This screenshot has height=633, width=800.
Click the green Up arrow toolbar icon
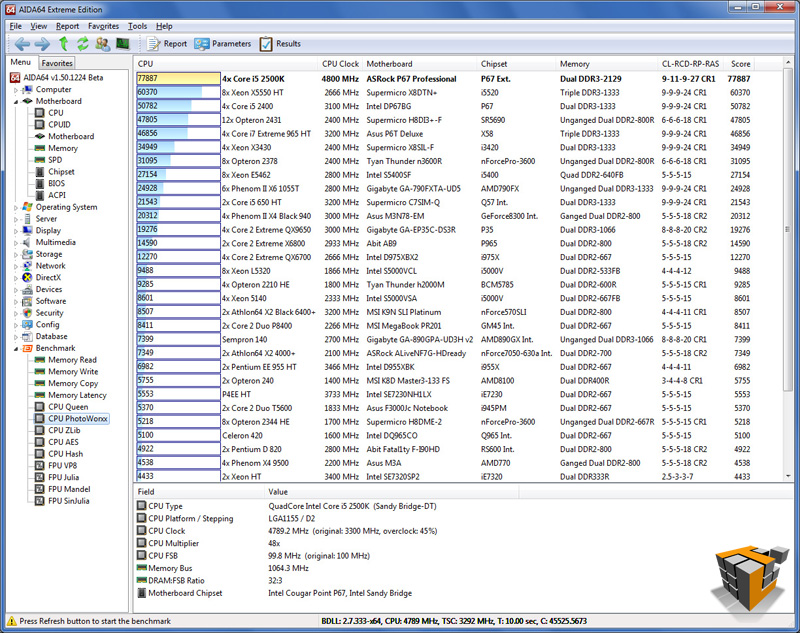pos(63,44)
